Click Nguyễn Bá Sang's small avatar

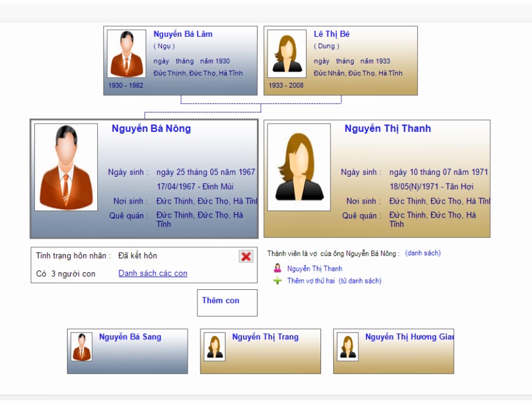click(82, 346)
